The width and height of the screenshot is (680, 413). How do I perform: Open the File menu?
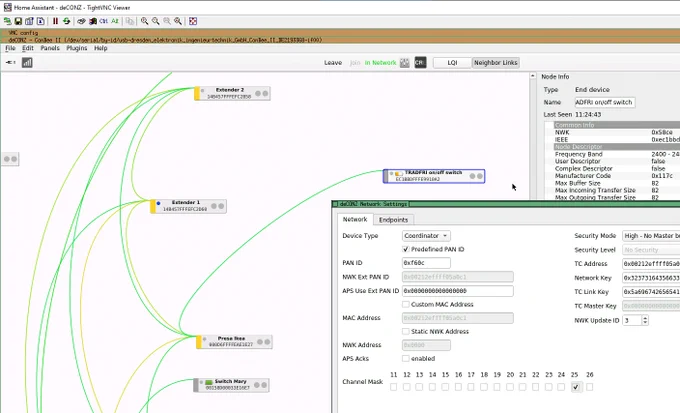coord(10,48)
